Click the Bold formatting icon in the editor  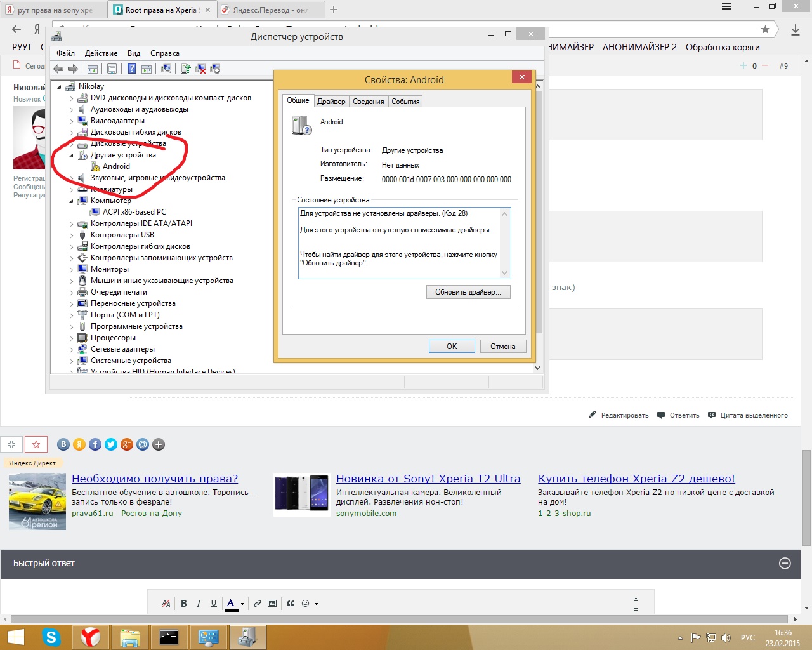point(184,604)
